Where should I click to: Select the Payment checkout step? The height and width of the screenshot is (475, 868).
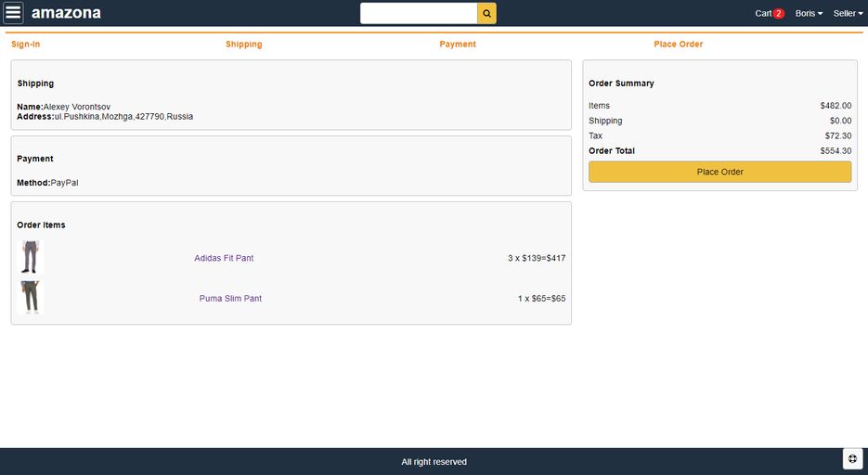(x=458, y=45)
